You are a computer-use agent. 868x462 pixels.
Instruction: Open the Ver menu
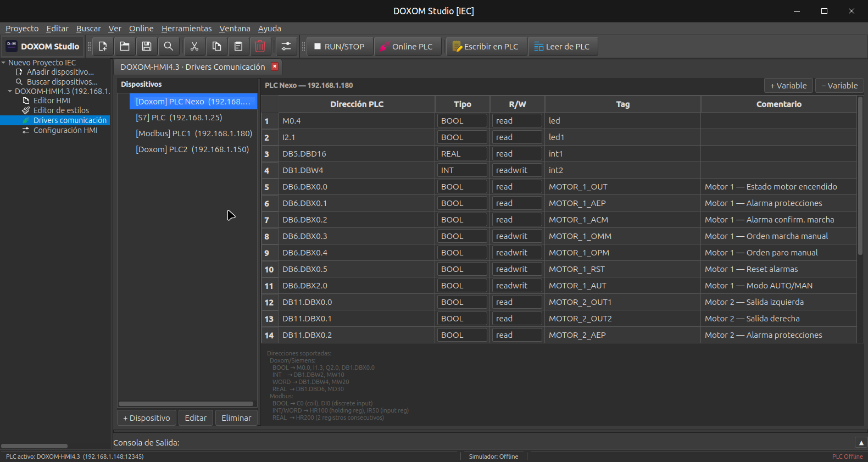click(x=115, y=29)
